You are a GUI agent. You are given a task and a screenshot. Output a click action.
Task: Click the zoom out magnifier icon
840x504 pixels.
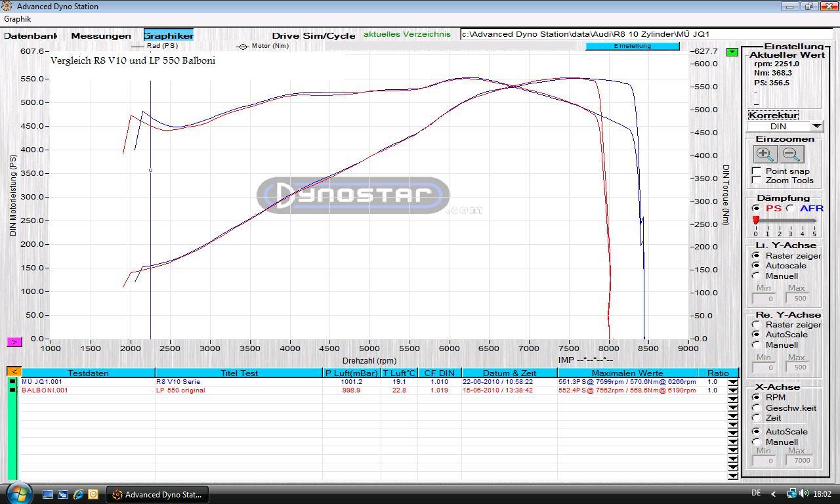click(x=791, y=154)
